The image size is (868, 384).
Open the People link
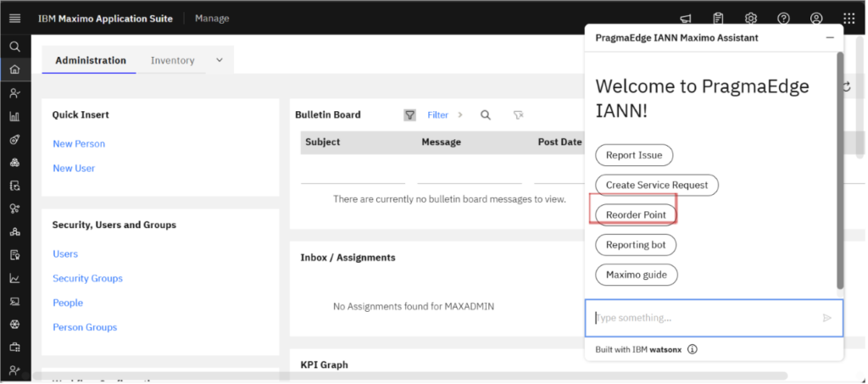(68, 303)
